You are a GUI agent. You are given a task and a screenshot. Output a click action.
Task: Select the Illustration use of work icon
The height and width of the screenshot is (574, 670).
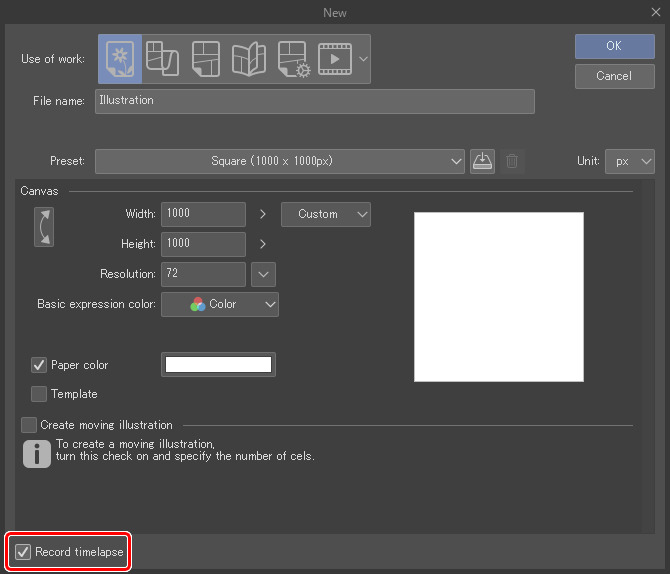(x=120, y=59)
